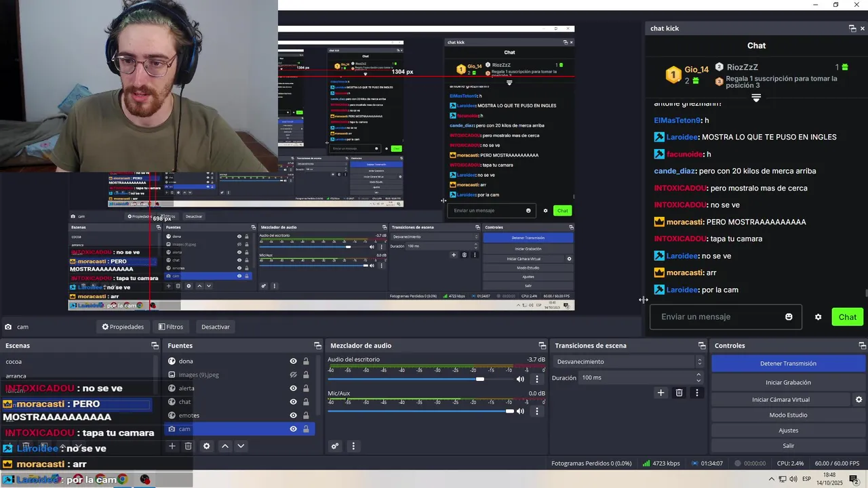
Task: Hide the dona source eye toggle
Action: pos(294,361)
